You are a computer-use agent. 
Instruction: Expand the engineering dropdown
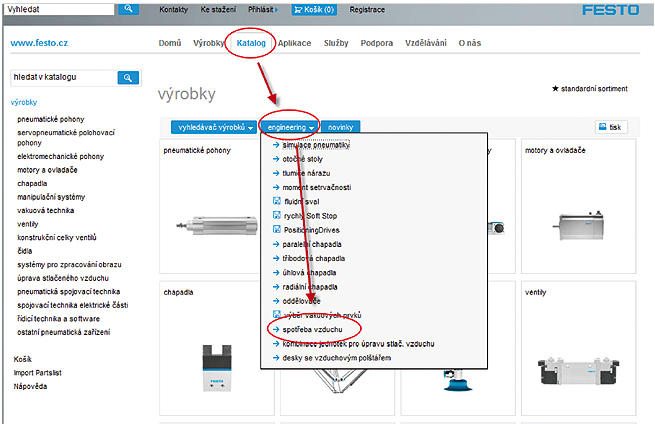point(290,127)
